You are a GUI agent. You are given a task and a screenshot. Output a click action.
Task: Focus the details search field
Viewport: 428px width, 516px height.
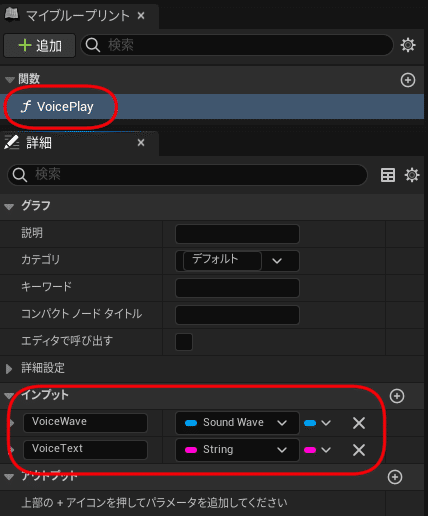point(187,175)
